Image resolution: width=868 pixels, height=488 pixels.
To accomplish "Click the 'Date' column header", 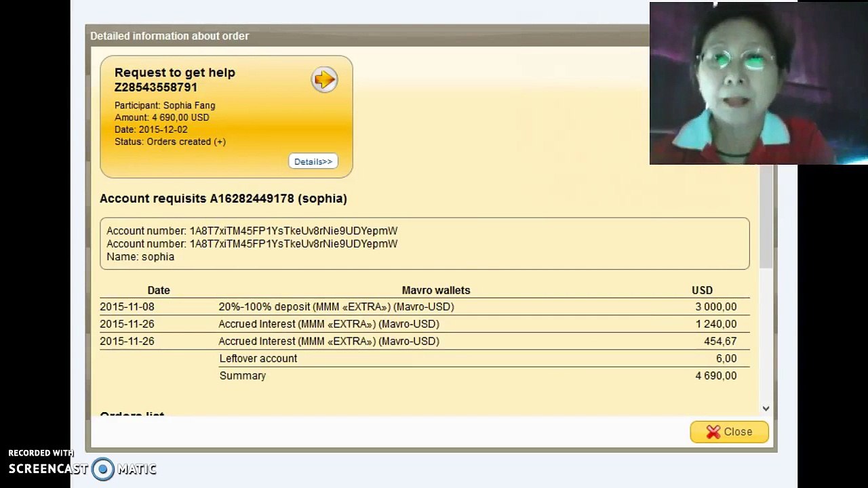I will [x=159, y=290].
